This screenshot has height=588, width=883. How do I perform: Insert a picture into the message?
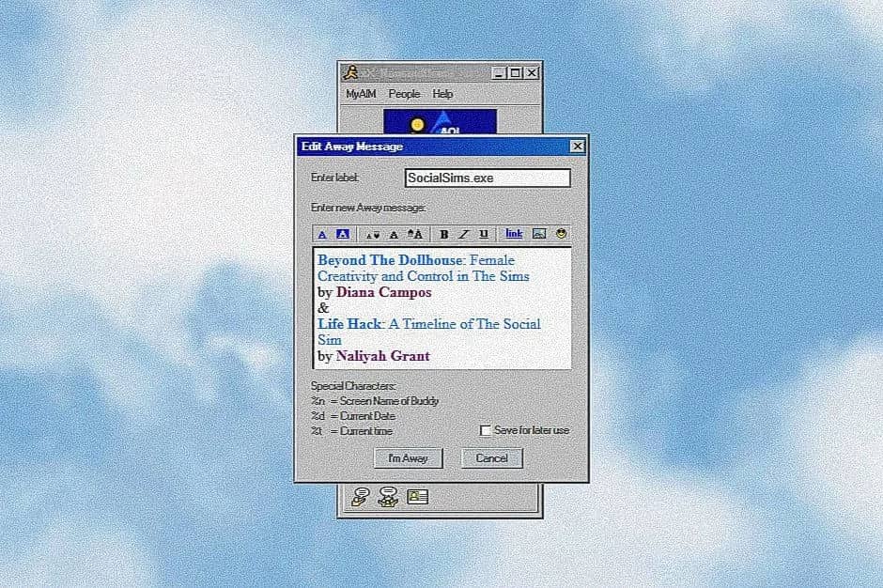[539, 234]
